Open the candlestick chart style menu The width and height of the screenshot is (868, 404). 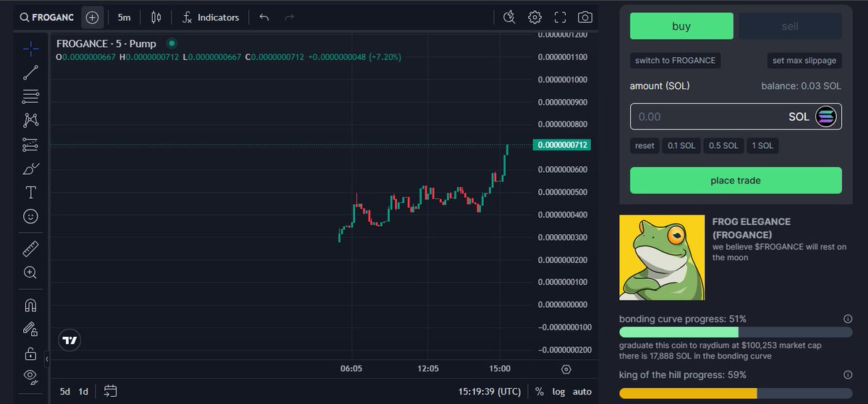coord(157,17)
